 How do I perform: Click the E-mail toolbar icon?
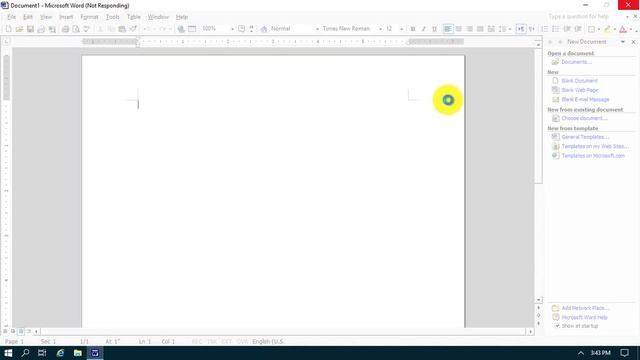pos(41,29)
